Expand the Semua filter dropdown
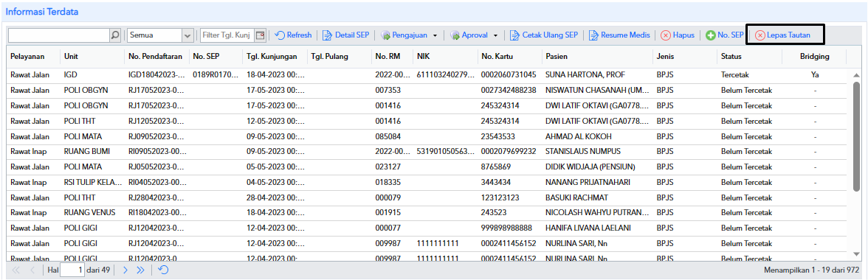The image size is (868, 280). click(x=187, y=35)
